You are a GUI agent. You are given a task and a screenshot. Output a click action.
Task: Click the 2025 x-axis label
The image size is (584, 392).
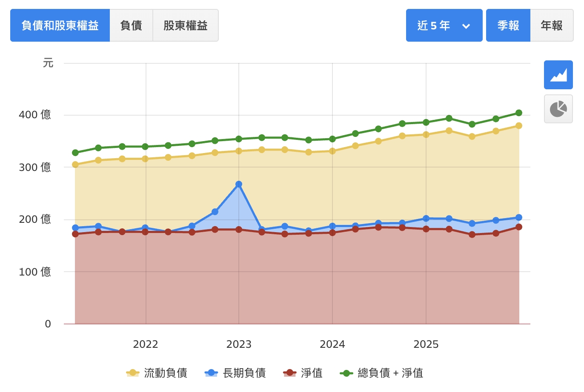426,344
